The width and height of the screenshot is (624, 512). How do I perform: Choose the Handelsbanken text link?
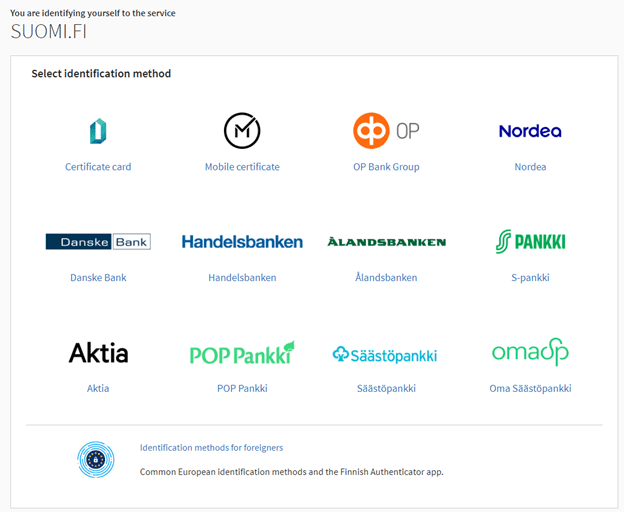242,277
